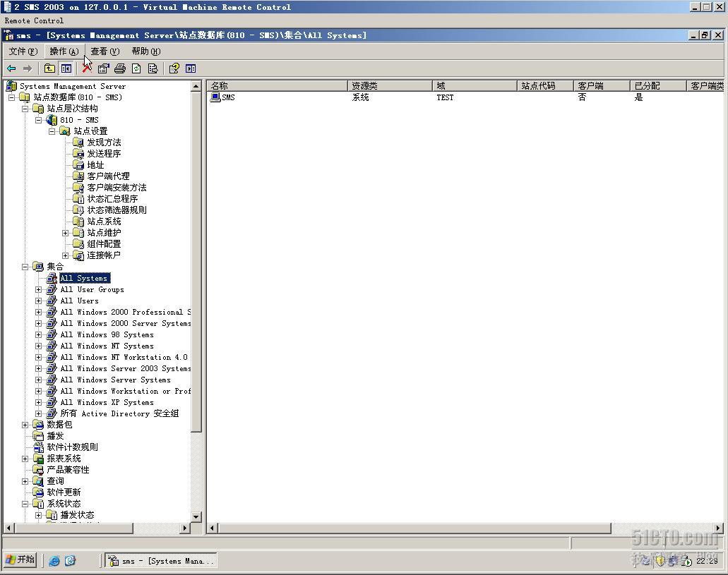Screen dimensions: 728x575
Task: Sort by the 已分配 column header
Action: tap(658, 86)
